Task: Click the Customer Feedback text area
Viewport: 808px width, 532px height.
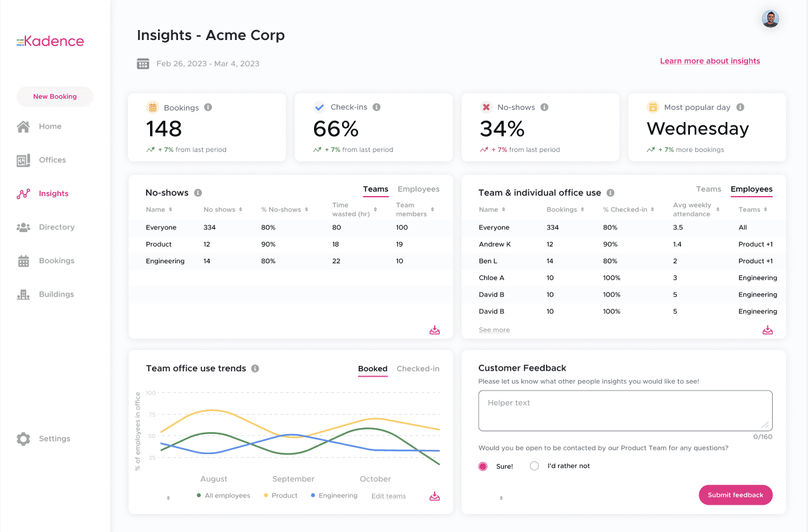Action: pos(625,411)
